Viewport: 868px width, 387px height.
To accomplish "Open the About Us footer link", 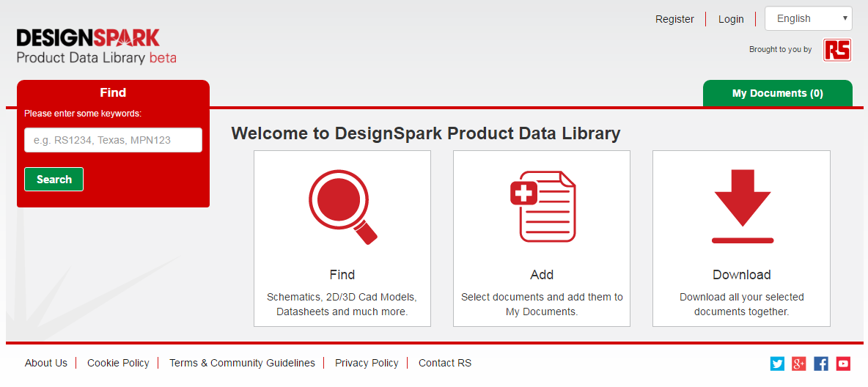I will (x=46, y=364).
